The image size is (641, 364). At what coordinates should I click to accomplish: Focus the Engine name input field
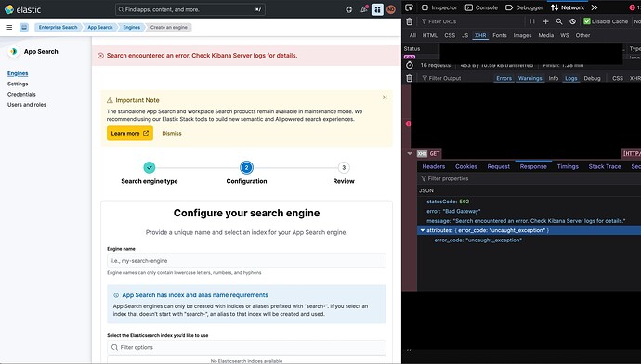(x=246, y=261)
